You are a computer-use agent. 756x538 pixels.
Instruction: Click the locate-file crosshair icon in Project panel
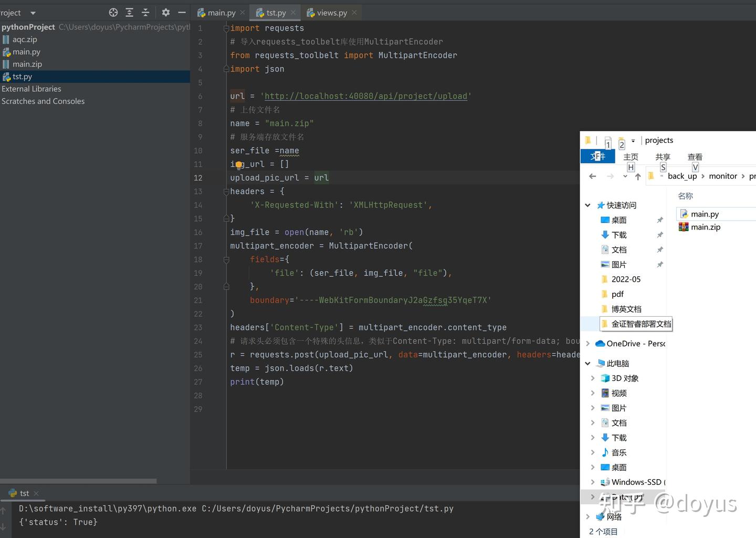113,13
